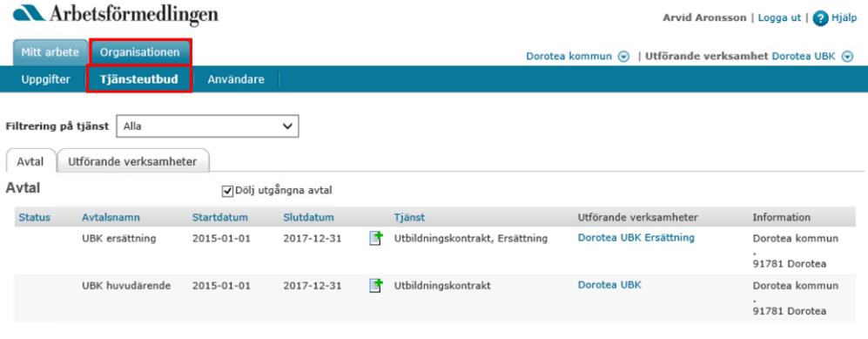The image size is (868, 339).
Task: Click the UBK huvudärende contract name
Action: pyautogui.click(x=126, y=286)
